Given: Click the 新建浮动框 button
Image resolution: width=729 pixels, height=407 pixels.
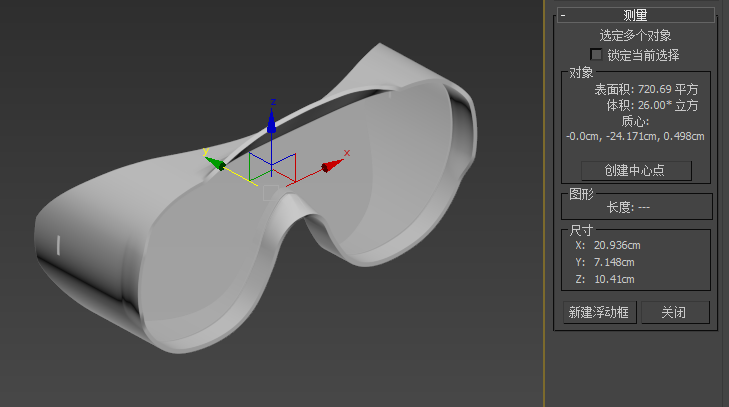Looking at the screenshot, I should (x=599, y=313).
